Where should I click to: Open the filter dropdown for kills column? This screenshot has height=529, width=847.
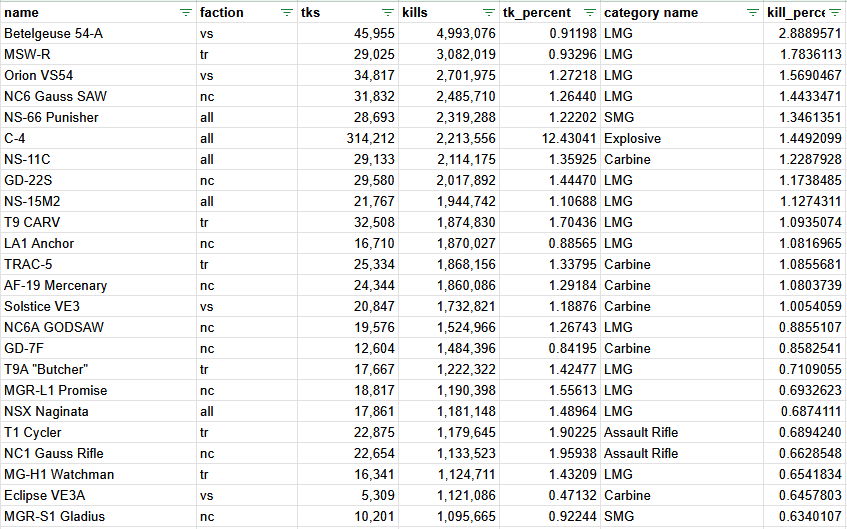click(x=488, y=12)
